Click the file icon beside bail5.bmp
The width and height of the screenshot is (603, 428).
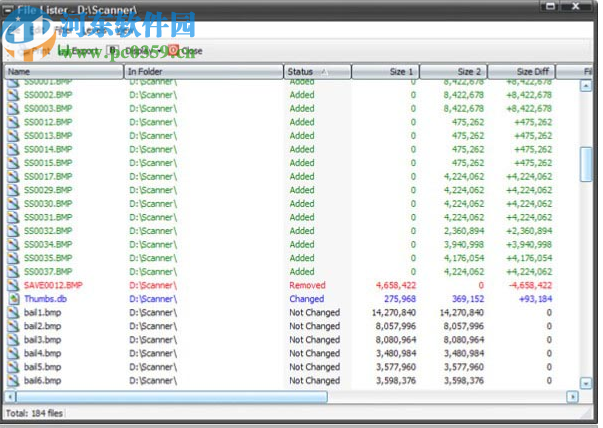(x=13, y=366)
